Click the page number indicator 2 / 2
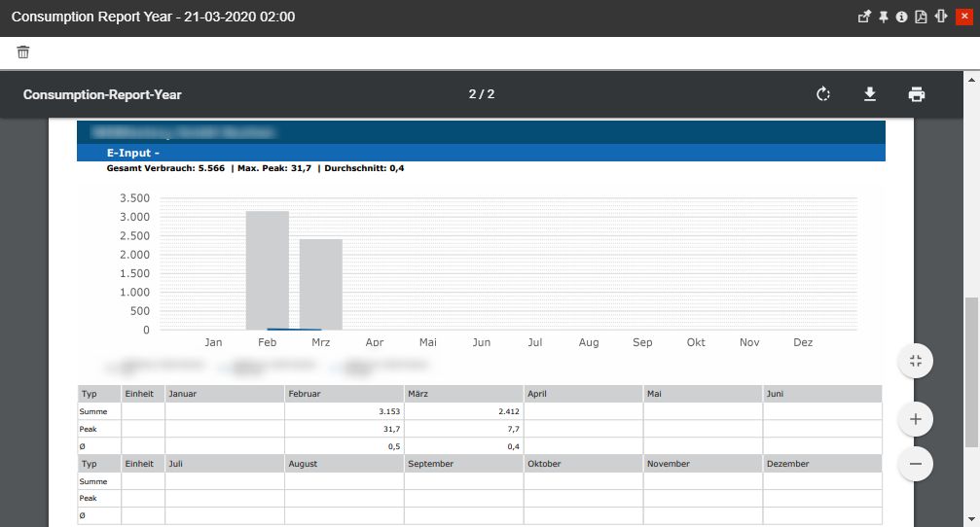This screenshot has width=980, height=527. 481,94
